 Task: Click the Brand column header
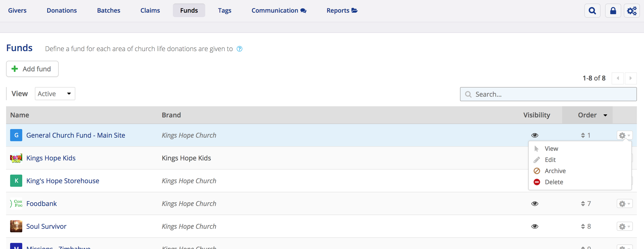pos(171,115)
